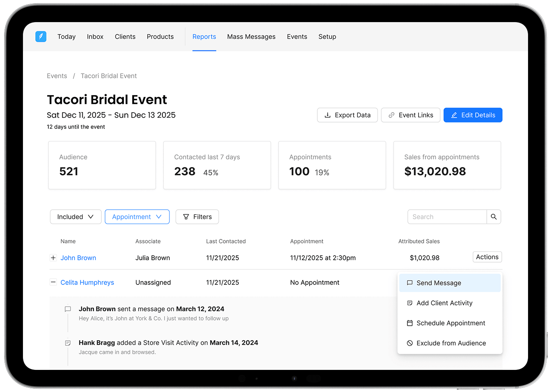Click the speech bubble icon beside Send Message

click(410, 283)
